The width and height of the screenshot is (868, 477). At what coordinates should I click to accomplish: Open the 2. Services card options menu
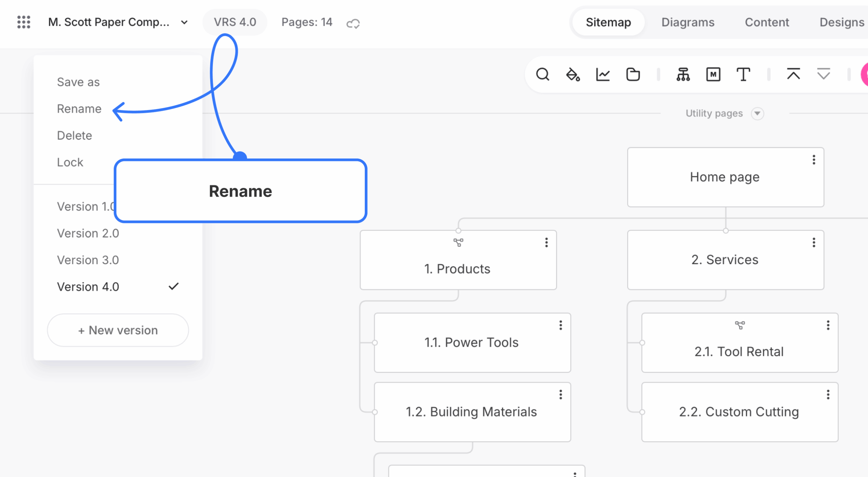click(x=814, y=242)
